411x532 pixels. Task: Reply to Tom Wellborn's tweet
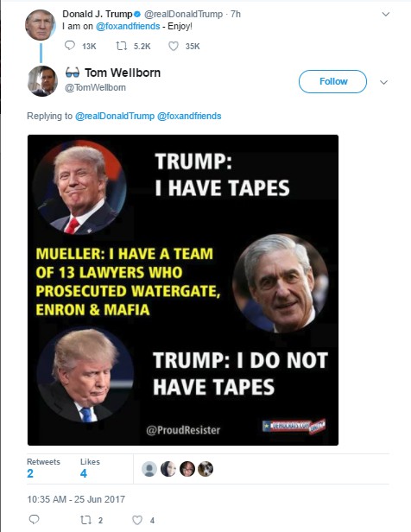point(34,519)
